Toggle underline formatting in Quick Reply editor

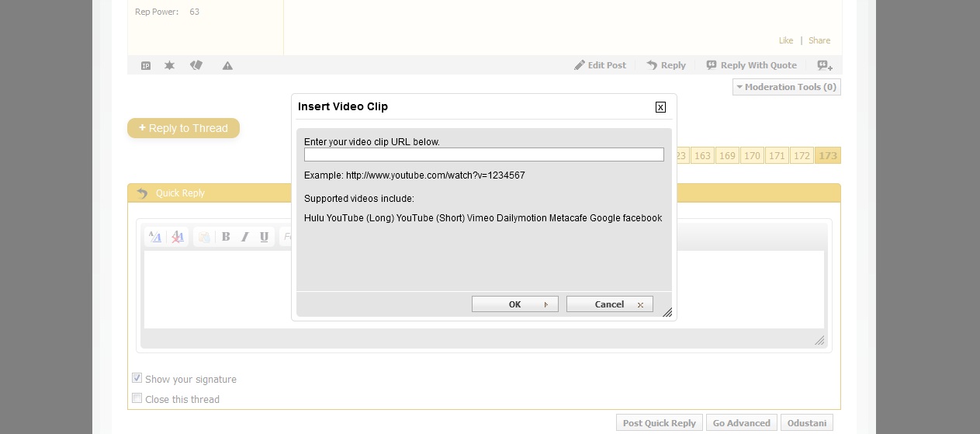tap(265, 237)
